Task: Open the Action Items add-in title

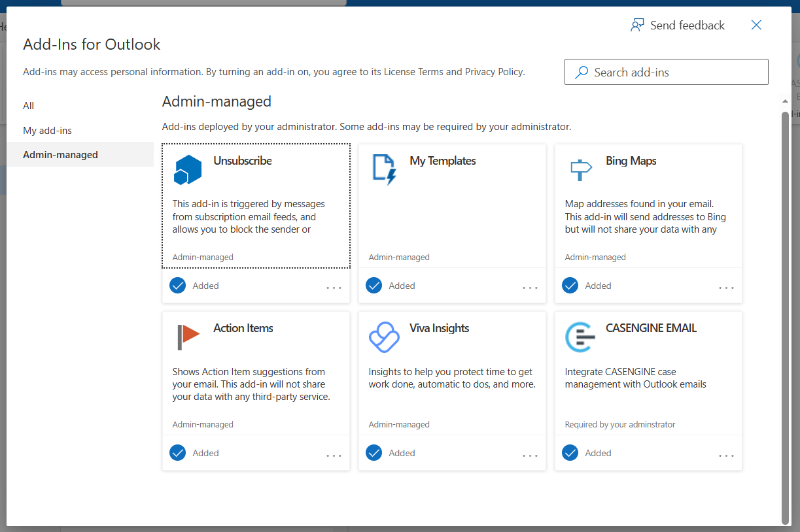Action: click(243, 328)
